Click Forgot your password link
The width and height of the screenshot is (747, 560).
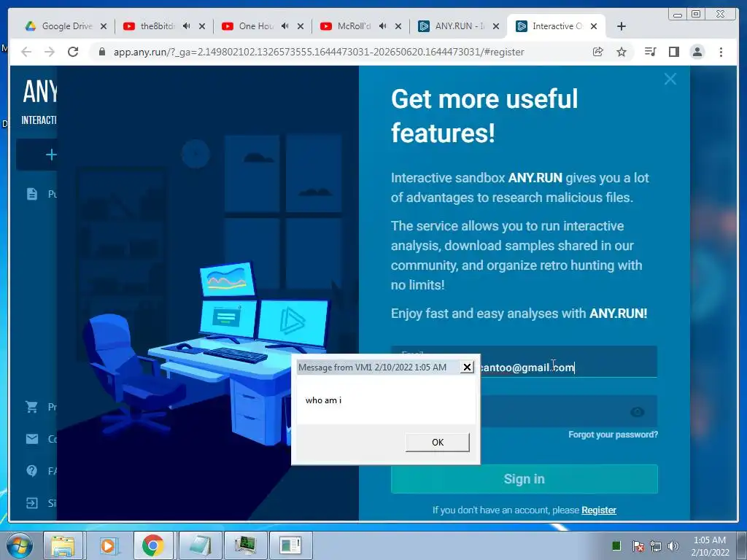click(x=613, y=435)
